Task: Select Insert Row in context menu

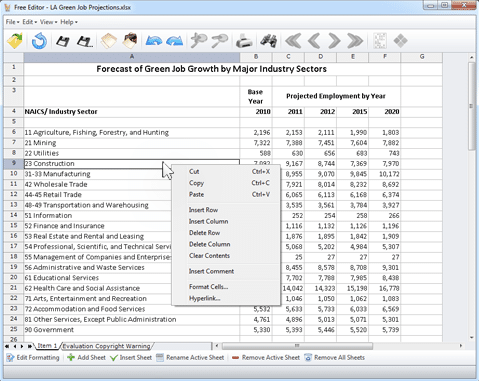Action: point(227,210)
